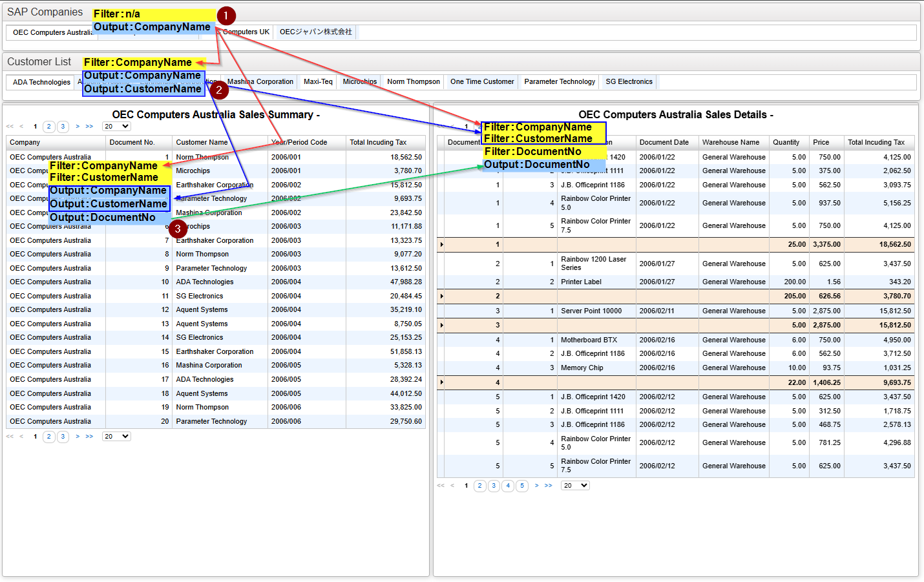Open page 3 below the Sales Details table
This screenshot has width=924, height=582.
click(x=494, y=486)
